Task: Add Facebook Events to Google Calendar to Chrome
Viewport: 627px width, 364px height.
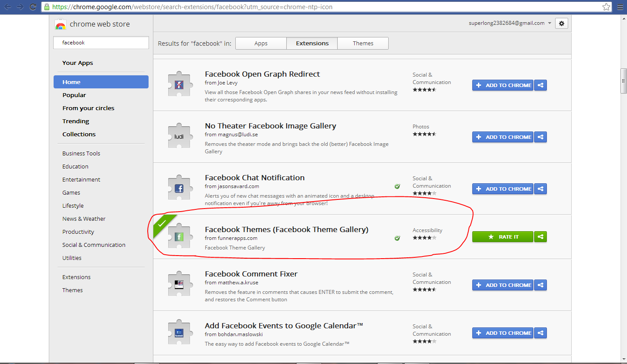Action: [x=503, y=333]
